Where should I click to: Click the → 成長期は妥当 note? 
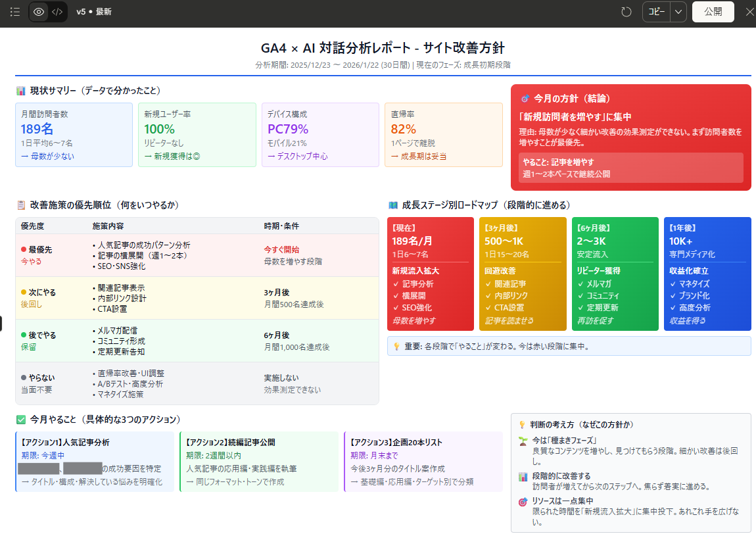tap(419, 157)
